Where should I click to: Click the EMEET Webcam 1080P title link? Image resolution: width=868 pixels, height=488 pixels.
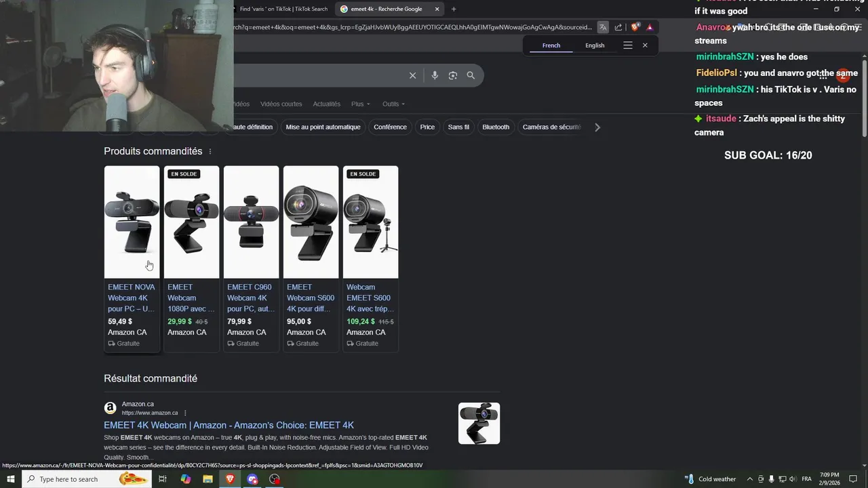click(191, 298)
